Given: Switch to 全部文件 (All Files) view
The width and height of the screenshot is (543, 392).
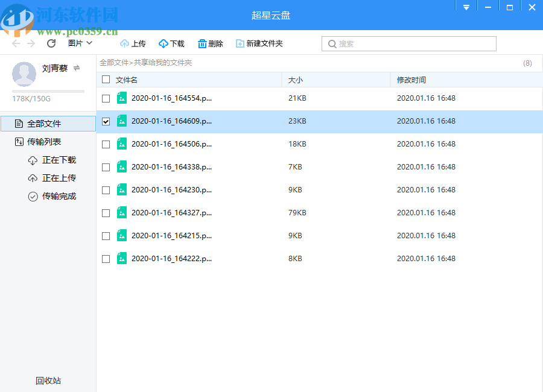Looking at the screenshot, I should click(x=45, y=123).
